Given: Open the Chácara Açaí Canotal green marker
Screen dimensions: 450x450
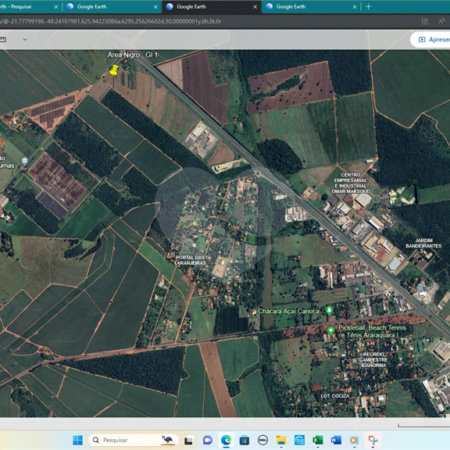Looking at the screenshot, I should click(x=329, y=310).
